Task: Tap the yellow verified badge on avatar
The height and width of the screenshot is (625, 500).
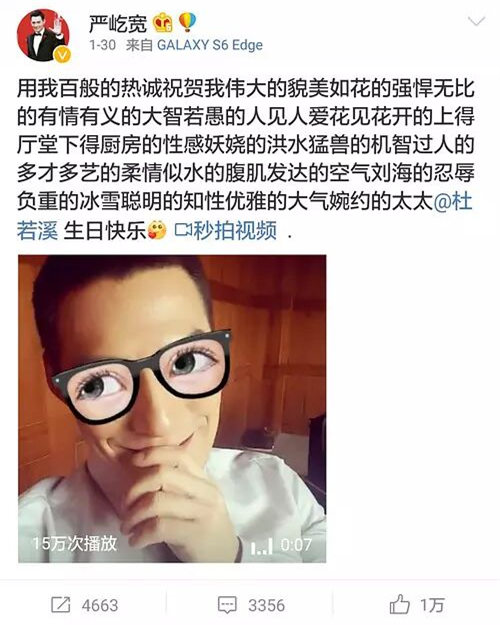Action: (62, 54)
